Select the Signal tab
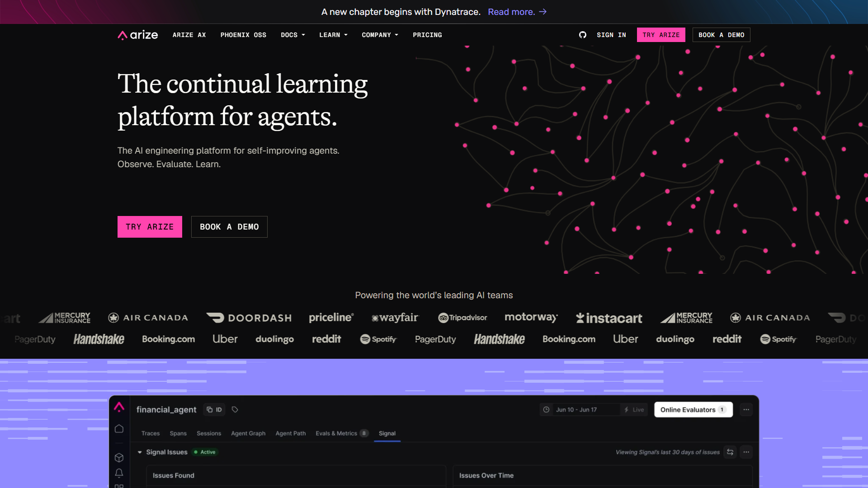The image size is (868, 488). click(x=387, y=433)
